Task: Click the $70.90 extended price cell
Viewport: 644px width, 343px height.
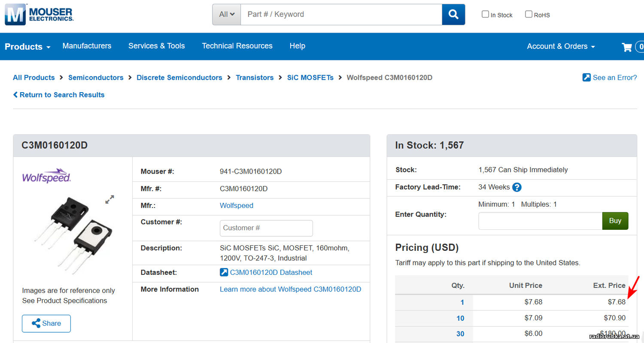Action: click(615, 318)
